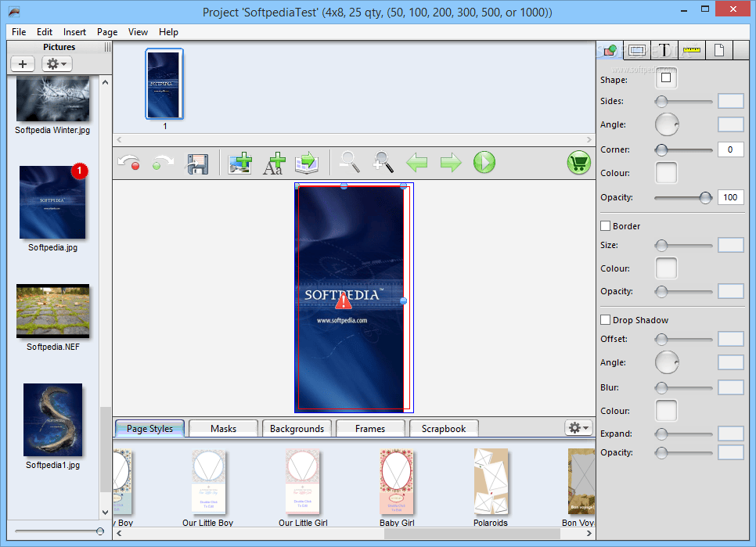Click the Drop Shadow Angle dial
Viewport: 756px width, 547px height.
pos(667,362)
